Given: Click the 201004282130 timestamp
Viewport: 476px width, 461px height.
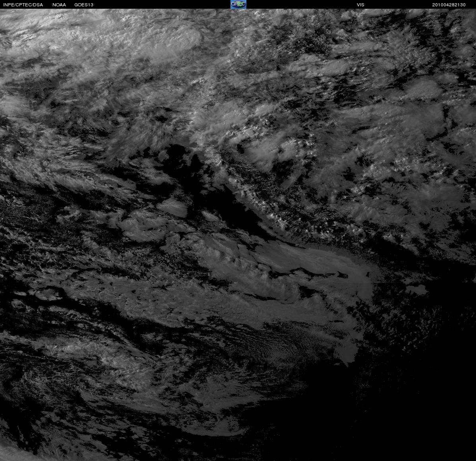Looking at the screenshot, I should click(449, 5).
